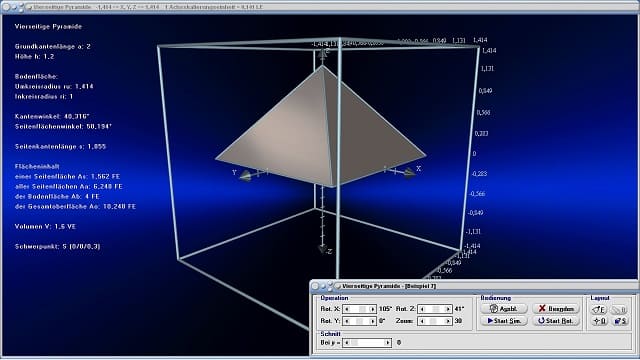Image resolution: width=640 pixels, height=360 pixels.
Task: Click the Layout B icon button
Action: (x=620, y=309)
